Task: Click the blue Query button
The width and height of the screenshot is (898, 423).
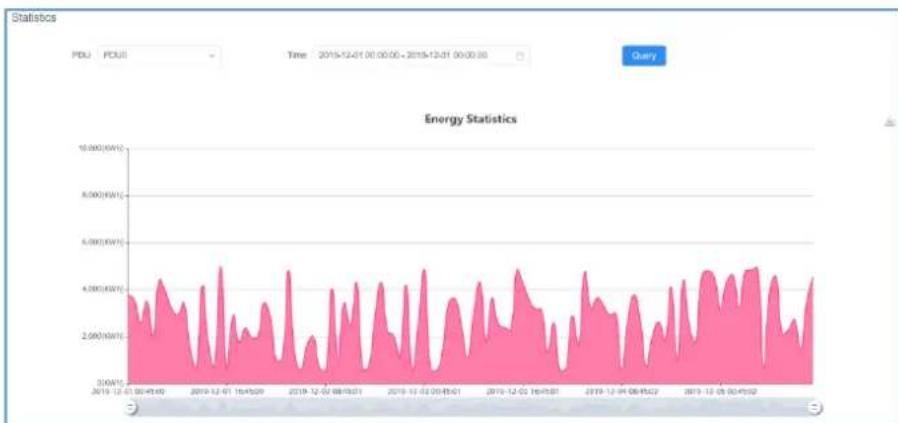Action: (x=644, y=56)
